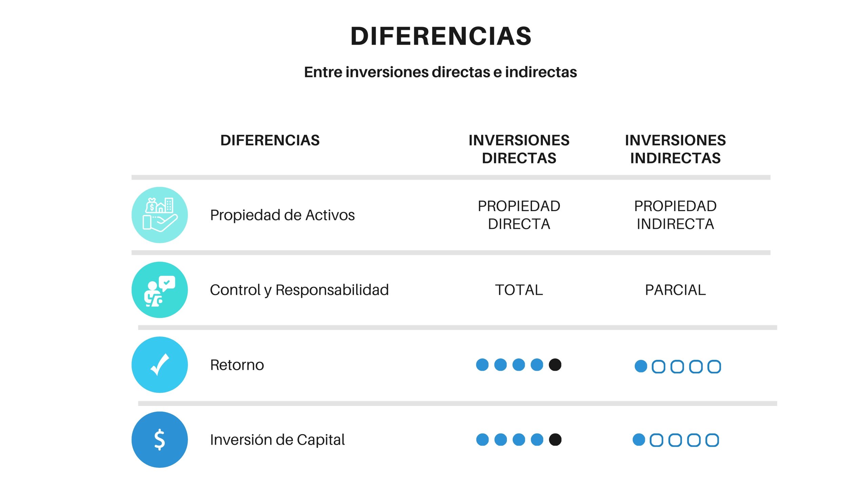Click the PARCIAL cell
Screen dimensions: 868x488
click(x=675, y=290)
